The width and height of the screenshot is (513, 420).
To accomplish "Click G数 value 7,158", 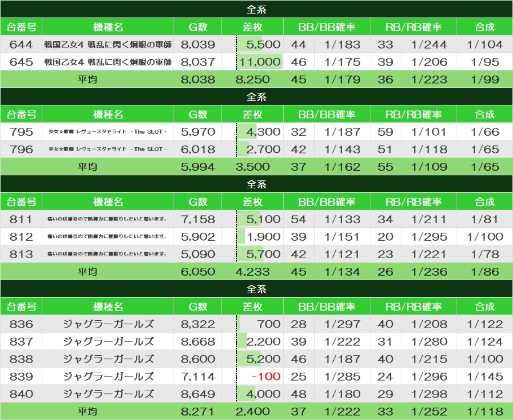I will click(x=198, y=219).
